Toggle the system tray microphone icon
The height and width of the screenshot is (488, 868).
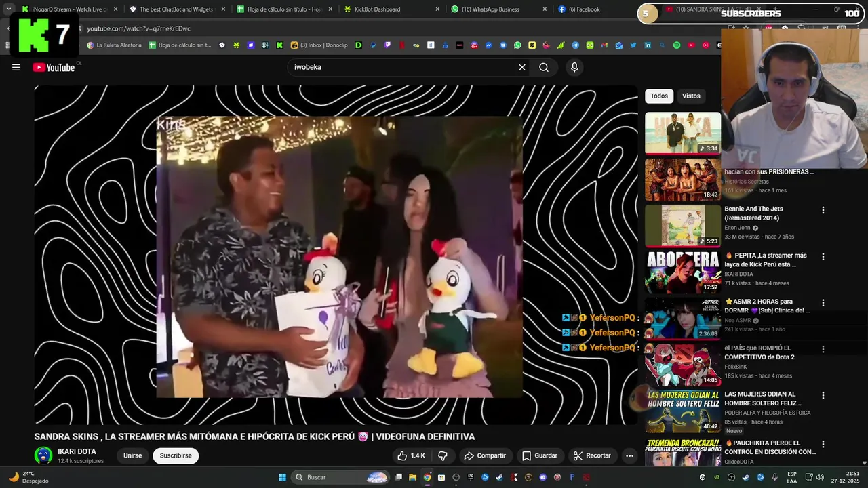[775, 477]
